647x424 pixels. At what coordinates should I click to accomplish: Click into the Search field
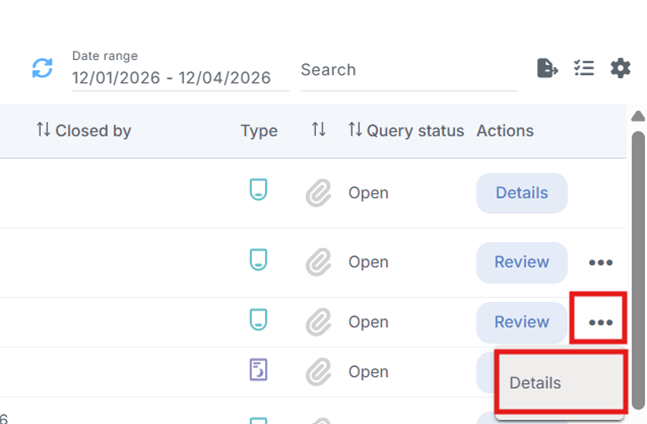click(408, 70)
